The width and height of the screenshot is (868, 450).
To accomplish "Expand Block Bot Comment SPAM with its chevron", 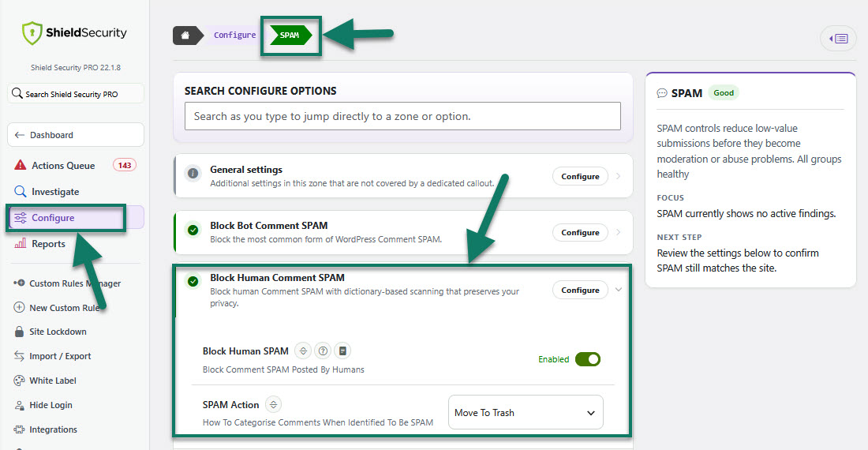I will pos(619,232).
